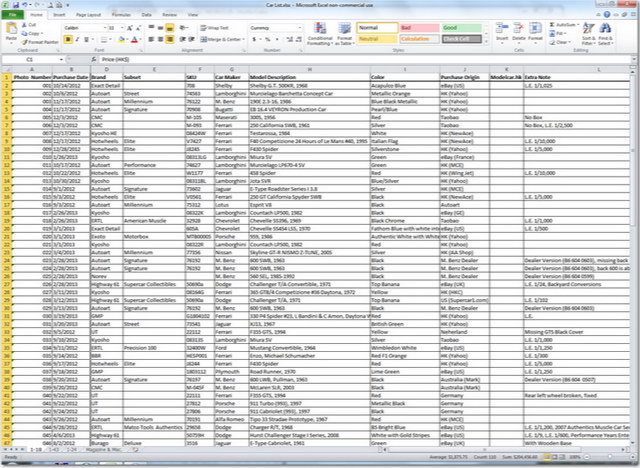
Task: Switch to Page Layout tab
Action: 88,15
